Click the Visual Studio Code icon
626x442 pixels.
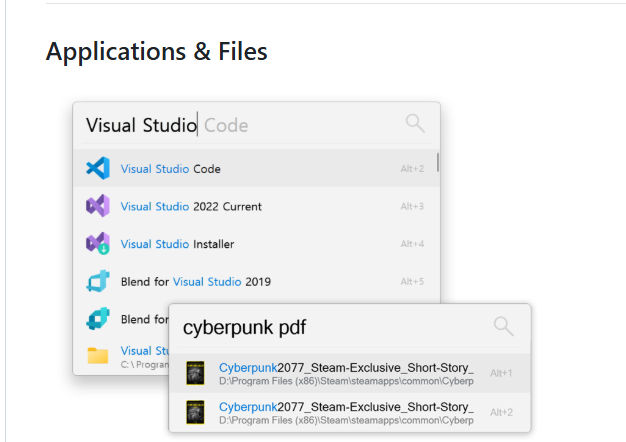[x=98, y=168]
